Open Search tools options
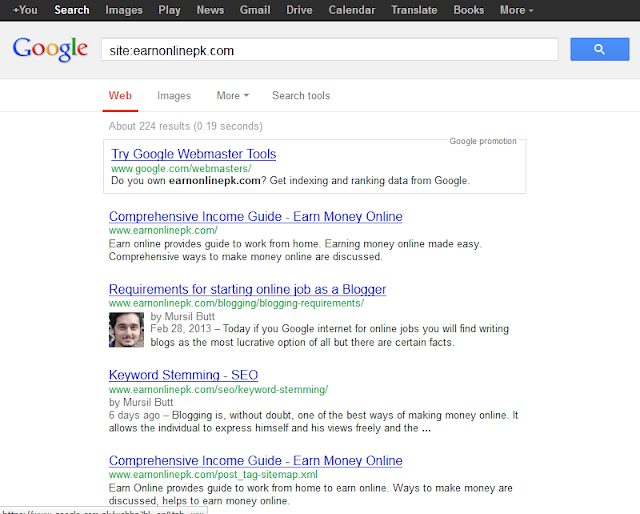This screenshot has width=640, height=514. pyautogui.click(x=301, y=96)
